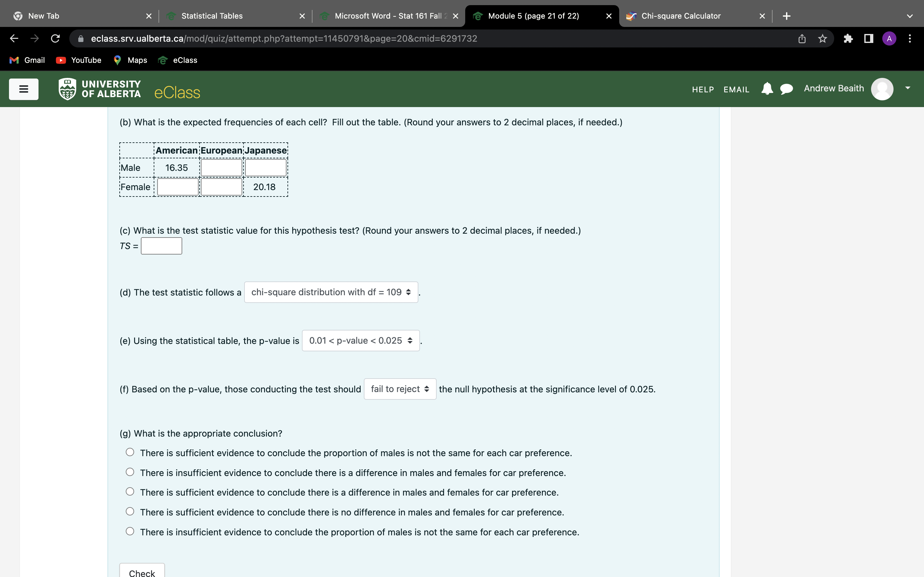Screen dimensions: 924x577
Task: Click the share page icon
Action: (802, 38)
